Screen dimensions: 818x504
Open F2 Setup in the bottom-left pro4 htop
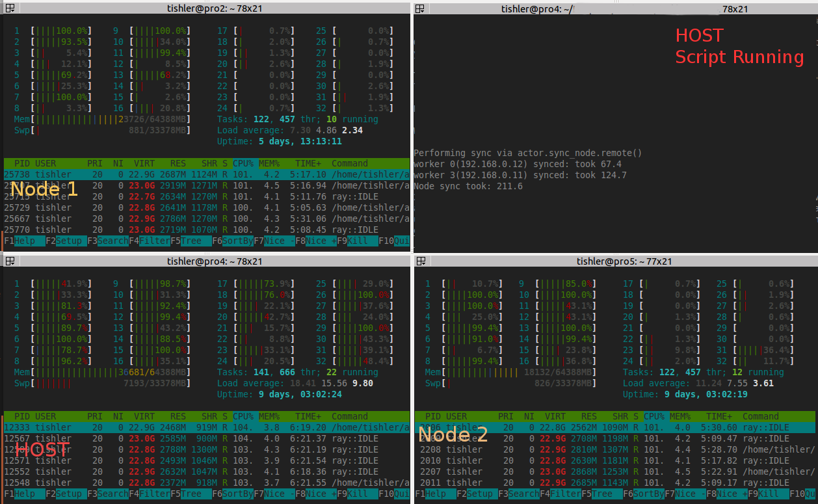point(66,494)
